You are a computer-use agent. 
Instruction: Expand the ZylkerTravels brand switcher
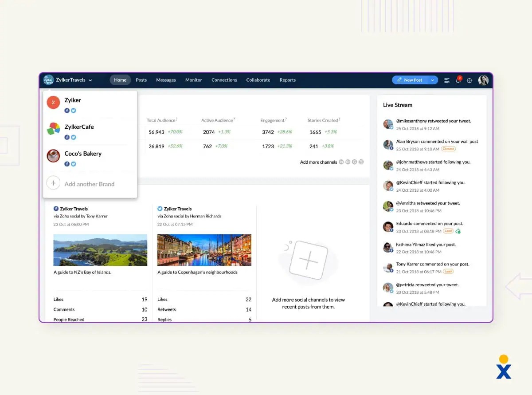tap(90, 80)
